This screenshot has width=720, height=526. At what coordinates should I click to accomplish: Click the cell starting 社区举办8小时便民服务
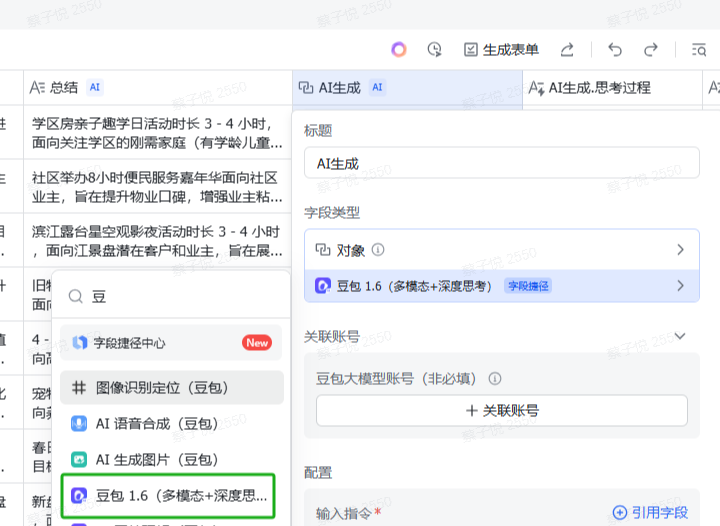158,186
